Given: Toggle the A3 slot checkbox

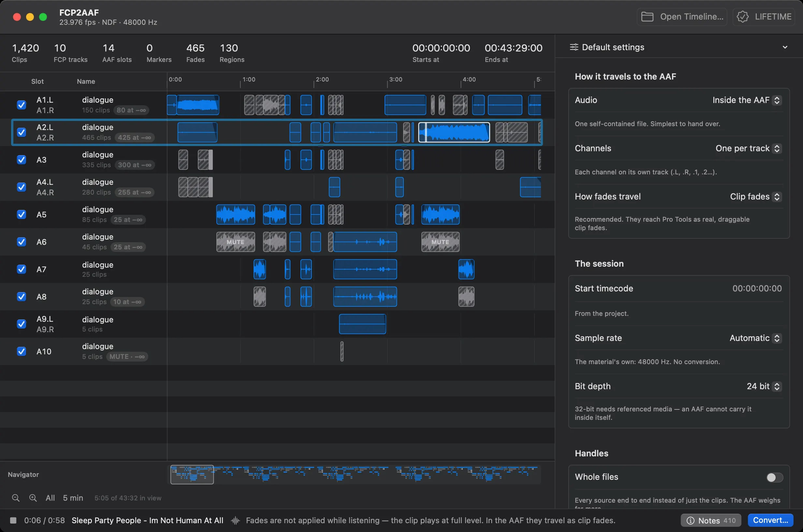Looking at the screenshot, I should click(22, 159).
